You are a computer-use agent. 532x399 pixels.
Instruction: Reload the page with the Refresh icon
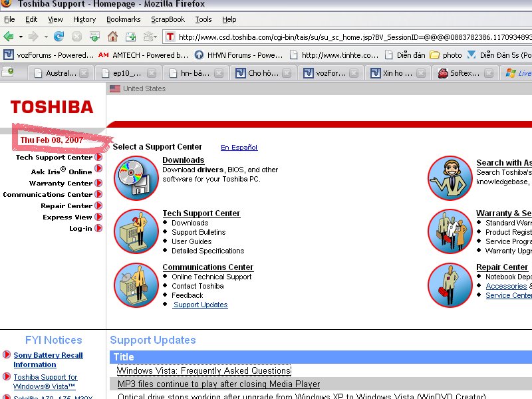coord(59,37)
